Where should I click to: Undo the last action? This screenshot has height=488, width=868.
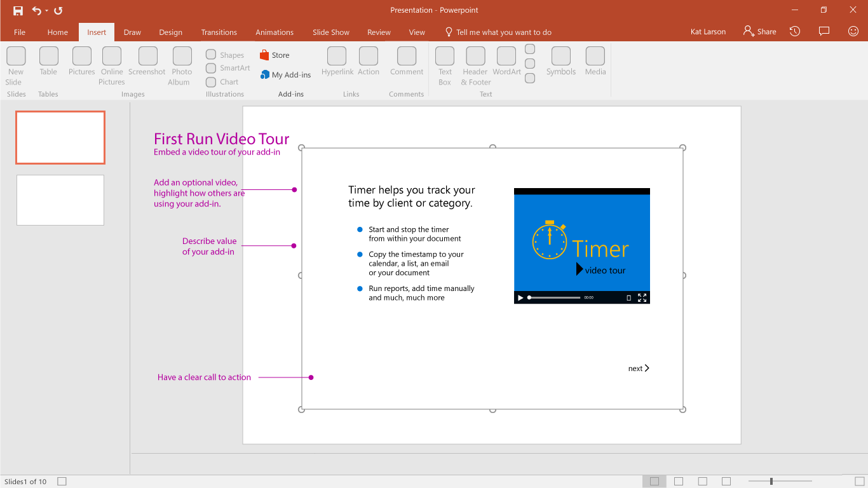click(36, 11)
